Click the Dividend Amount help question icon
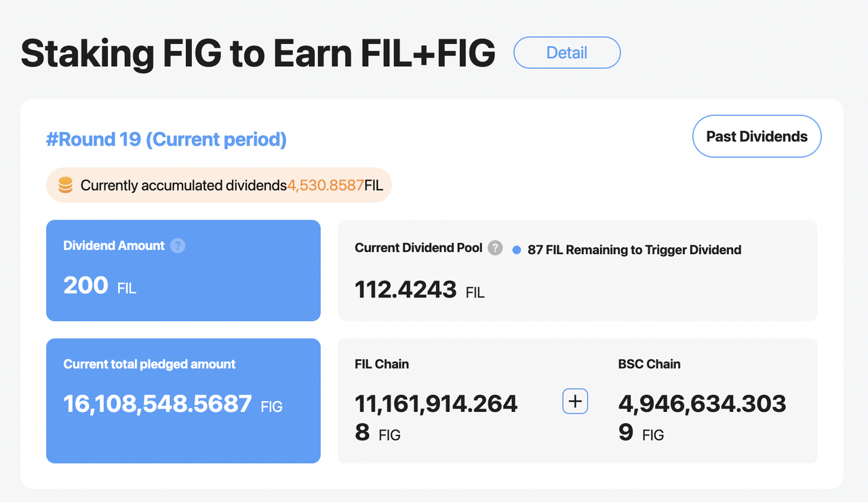The width and height of the screenshot is (868, 502). [178, 245]
